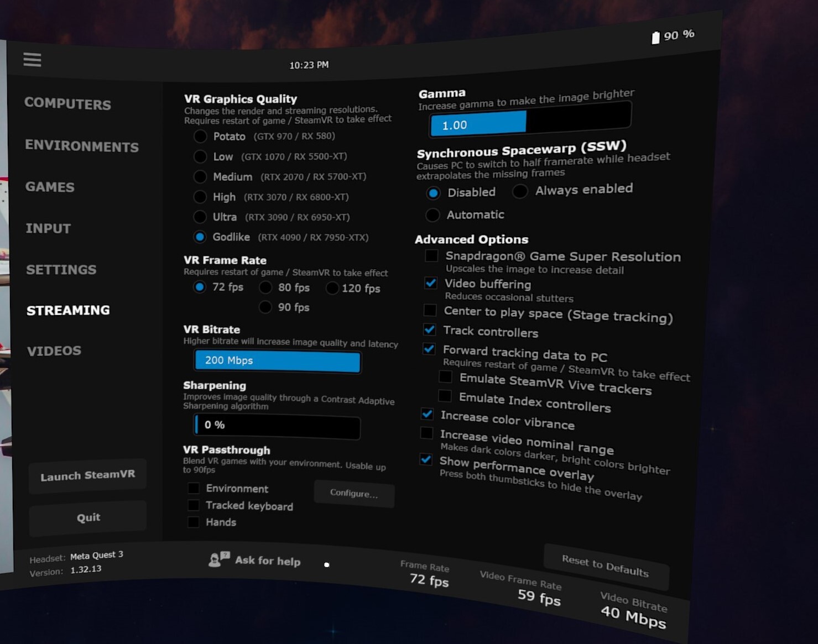Screen dimensions: 818x644
Task: Open the SETTINGS section
Action: coord(61,269)
